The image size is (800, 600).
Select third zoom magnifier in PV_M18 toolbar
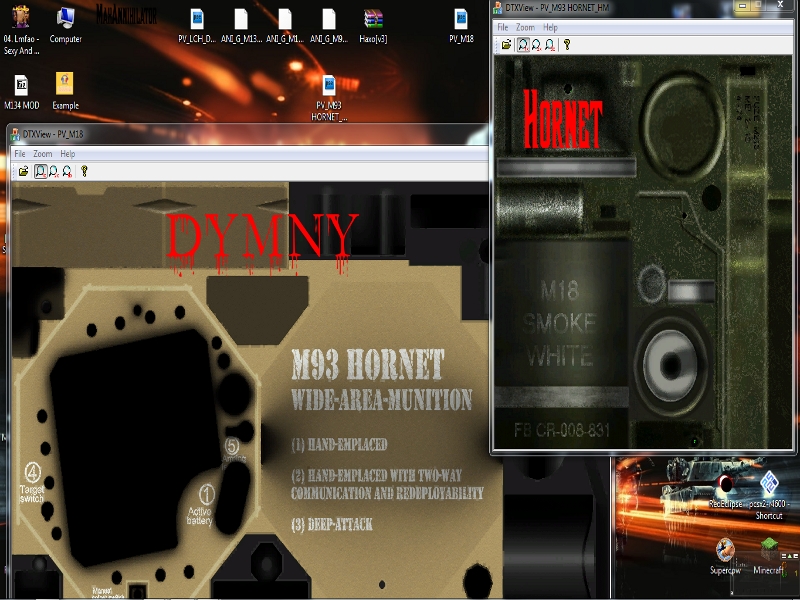(67, 171)
